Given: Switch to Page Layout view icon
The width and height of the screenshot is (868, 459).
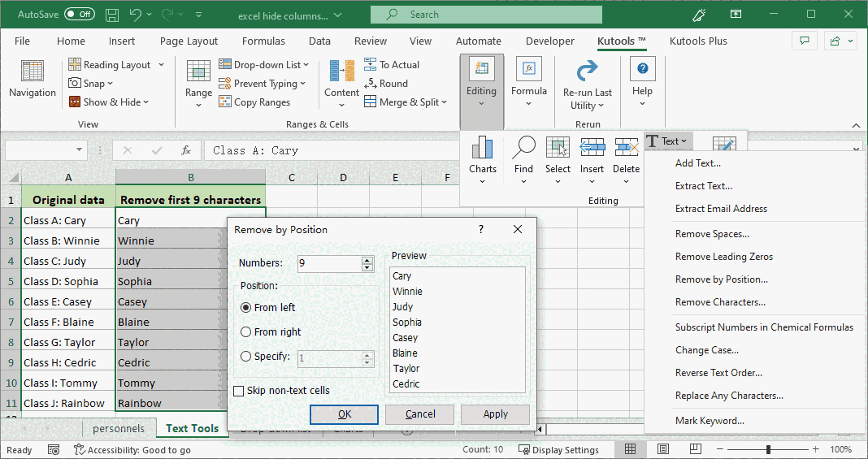Looking at the screenshot, I should 663,449.
